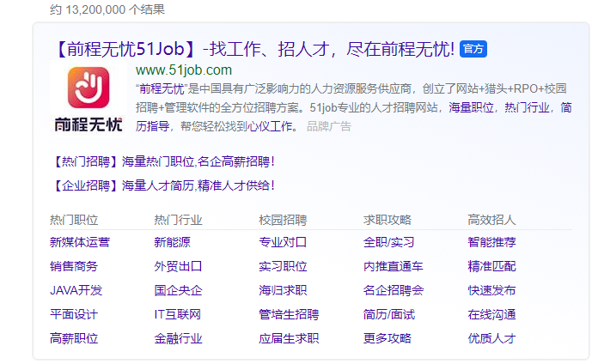Click the 51Job red hand logo
The width and height of the screenshot is (598, 364).
point(88,88)
